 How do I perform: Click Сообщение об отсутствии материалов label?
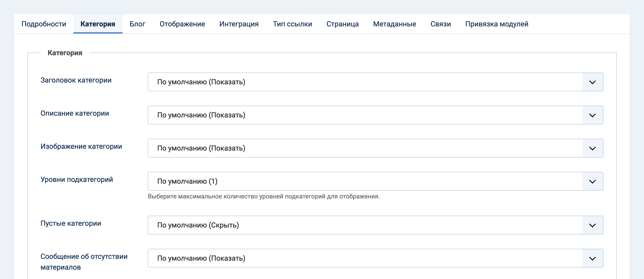[x=84, y=262]
